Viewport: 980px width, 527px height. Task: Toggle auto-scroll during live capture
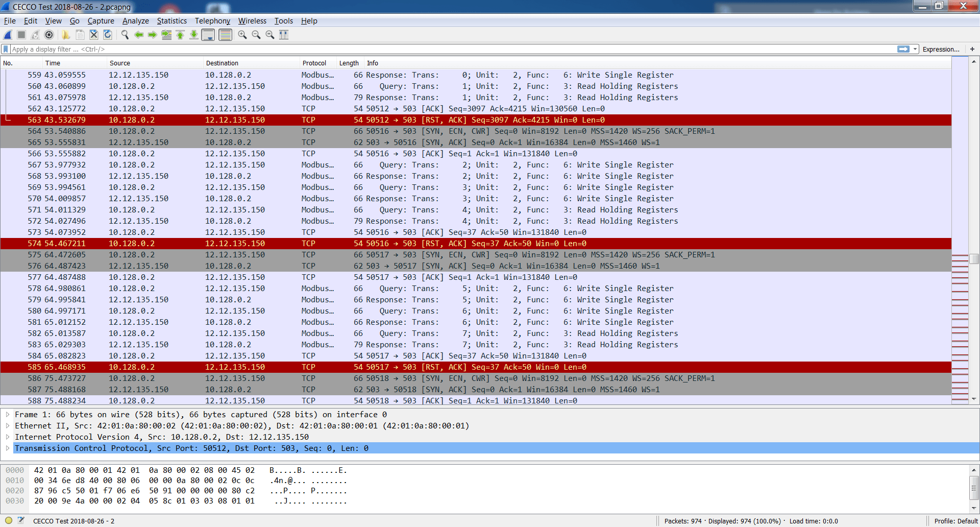click(x=208, y=35)
